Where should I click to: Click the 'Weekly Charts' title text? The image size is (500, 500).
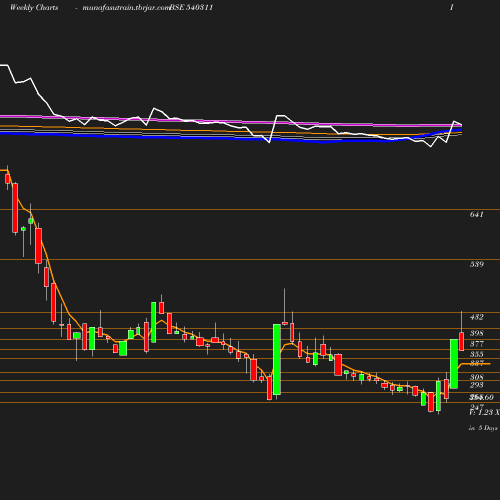click(x=34, y=7)
